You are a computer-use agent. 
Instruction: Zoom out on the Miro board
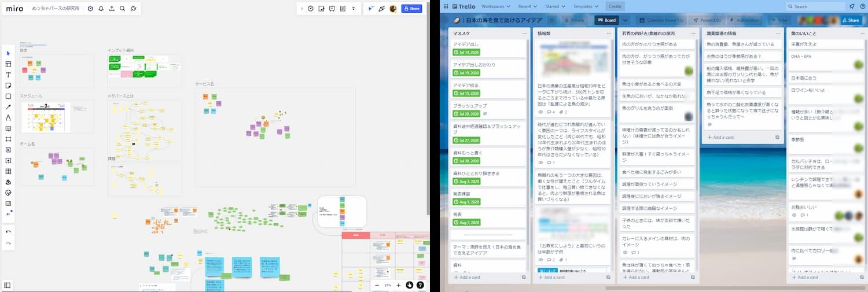(377, 285)
